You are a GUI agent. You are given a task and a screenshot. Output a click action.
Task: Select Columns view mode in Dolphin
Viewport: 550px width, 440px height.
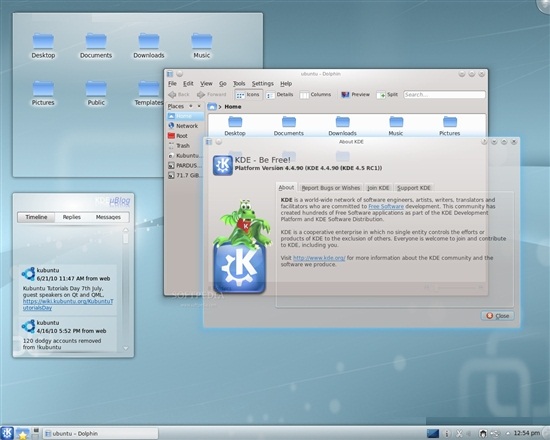(x=315, y=95)
